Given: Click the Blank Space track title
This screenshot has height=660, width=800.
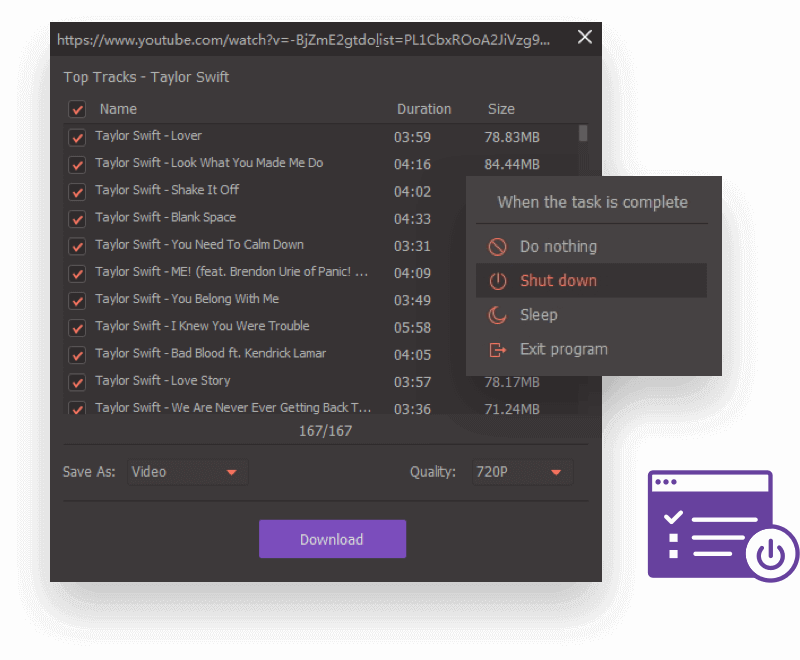Looking at the screenshot, I should point(165,217).
